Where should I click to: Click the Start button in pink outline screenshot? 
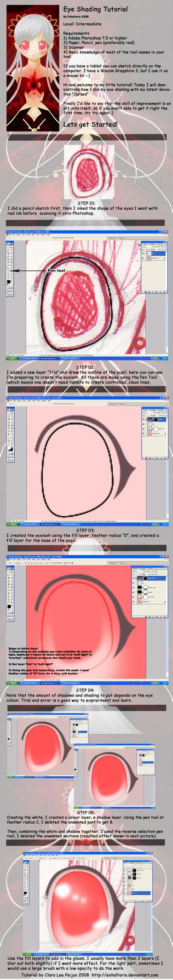point(12,525)
